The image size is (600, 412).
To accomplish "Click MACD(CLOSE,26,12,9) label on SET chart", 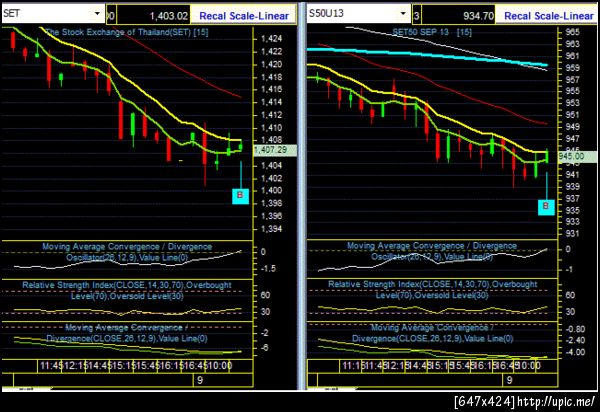I will (x=127, y=333).
